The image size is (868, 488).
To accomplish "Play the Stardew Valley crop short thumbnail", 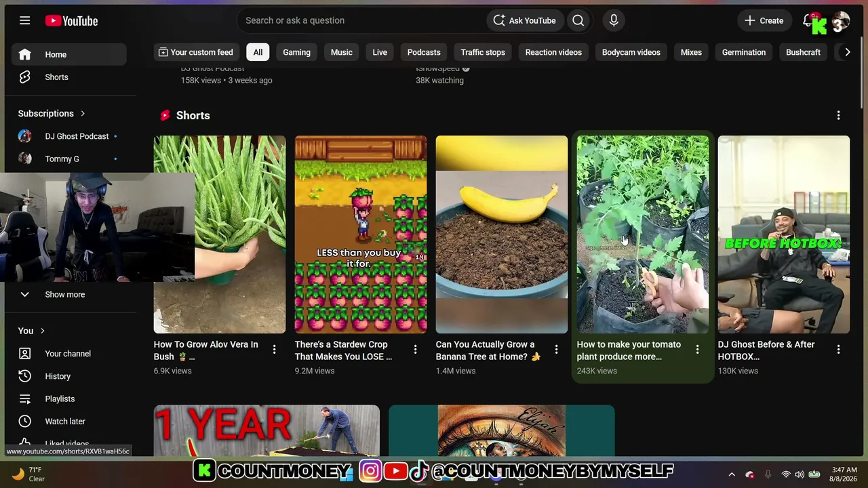I will 361,235.
